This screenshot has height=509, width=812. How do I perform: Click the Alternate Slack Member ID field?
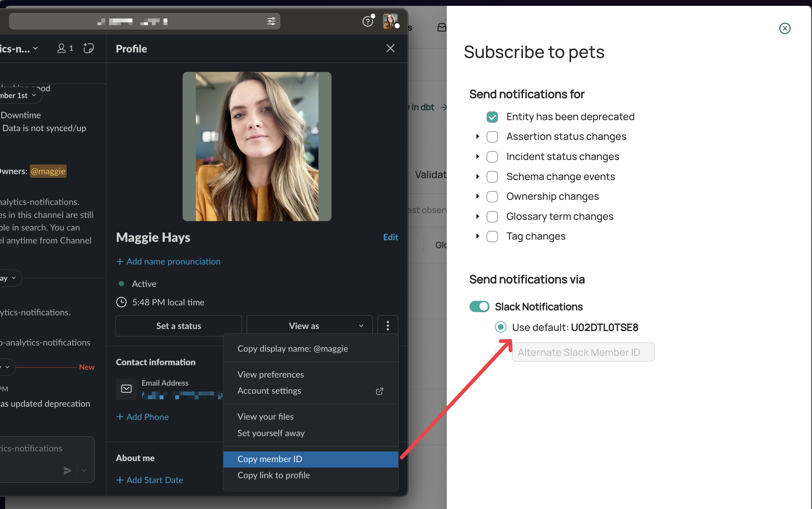click(583, 352)
